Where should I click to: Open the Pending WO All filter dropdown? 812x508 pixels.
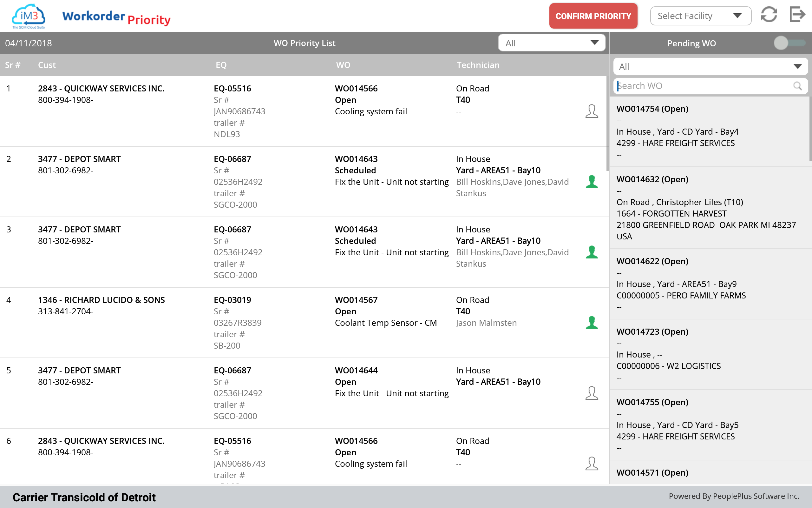pos(710,67)
